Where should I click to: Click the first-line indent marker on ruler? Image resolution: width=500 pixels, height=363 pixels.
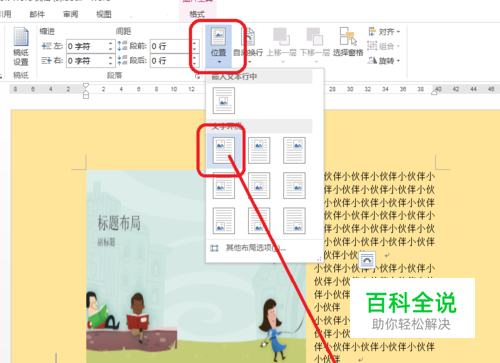pyautogui.click(x=86, y=86)
